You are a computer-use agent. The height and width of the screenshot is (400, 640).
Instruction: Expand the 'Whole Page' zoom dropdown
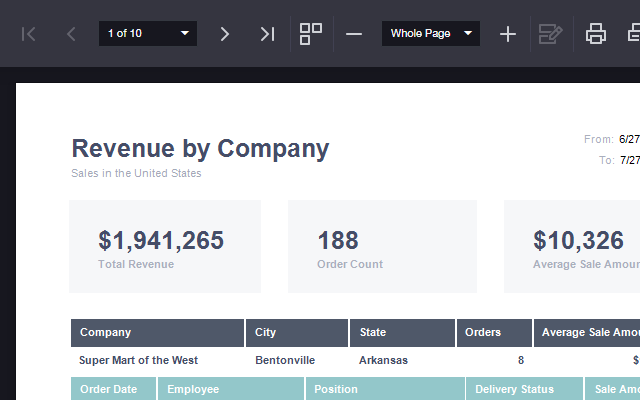tap(430, 34)
